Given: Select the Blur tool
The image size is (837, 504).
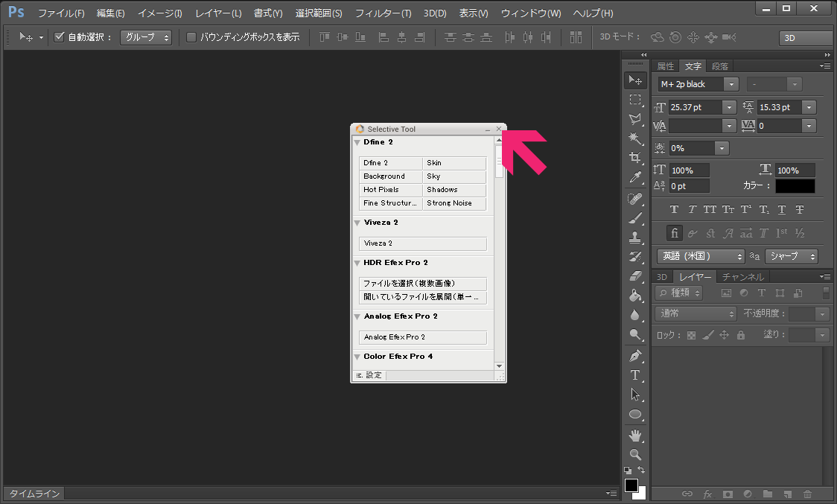Looking at the screenshot, I should 634,315.
